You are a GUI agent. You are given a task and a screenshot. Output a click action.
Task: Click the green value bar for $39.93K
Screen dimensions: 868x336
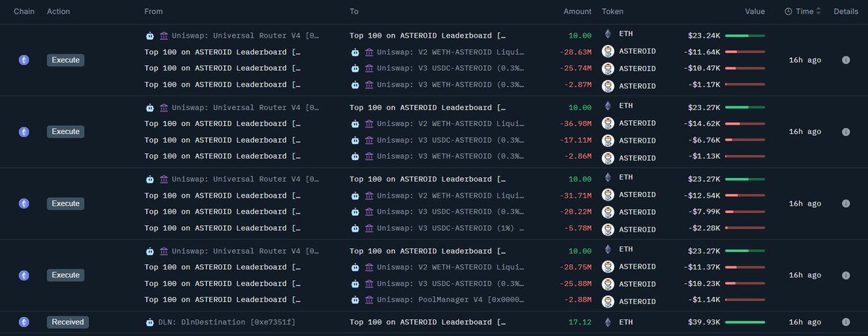[x=745, y=322]
